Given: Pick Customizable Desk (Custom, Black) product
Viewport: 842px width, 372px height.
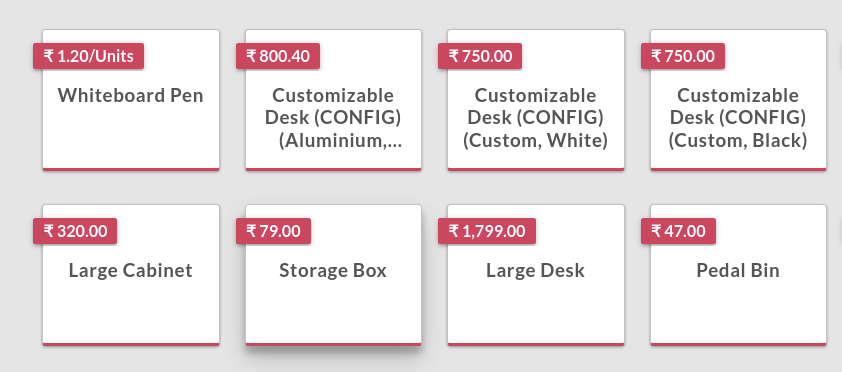Looking at the screenshot, I should [738, 100].
